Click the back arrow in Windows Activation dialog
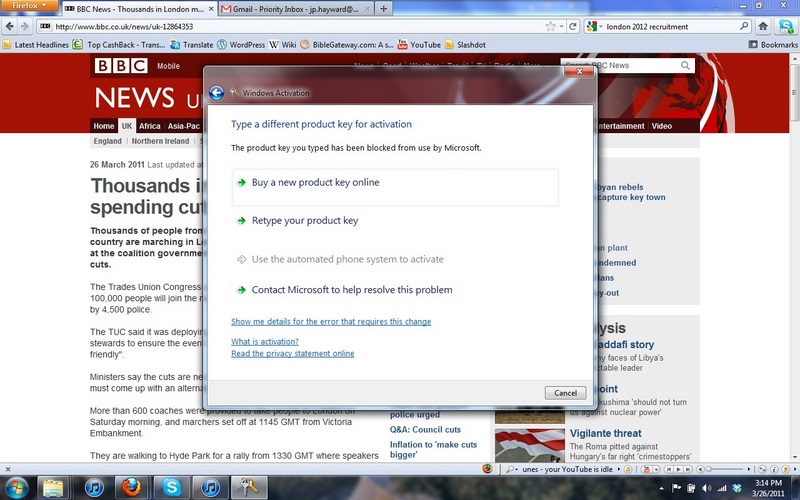Viewport: 800px width, 500px height. tap(217, 93)
